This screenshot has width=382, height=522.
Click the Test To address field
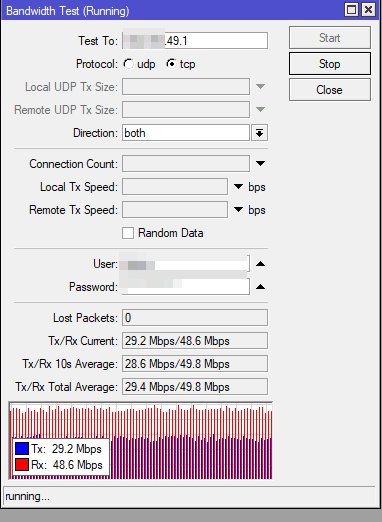[195, 41]
